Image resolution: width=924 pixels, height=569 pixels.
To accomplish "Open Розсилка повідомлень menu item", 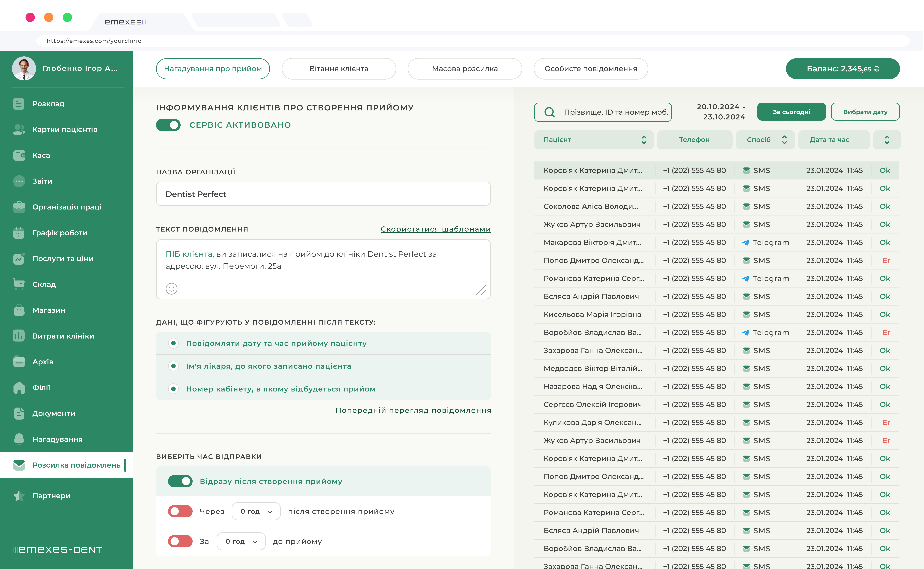I will [67, 465].
